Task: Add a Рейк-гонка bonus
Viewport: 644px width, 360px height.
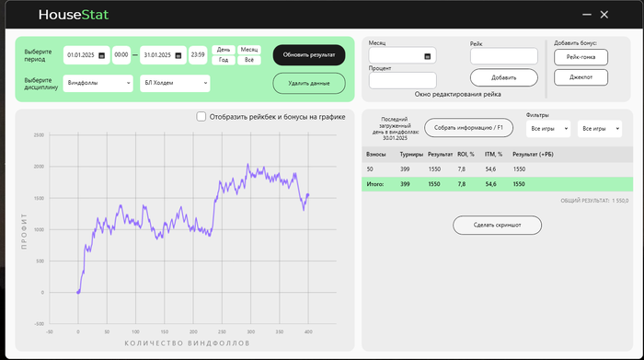Action: point(581,57)
